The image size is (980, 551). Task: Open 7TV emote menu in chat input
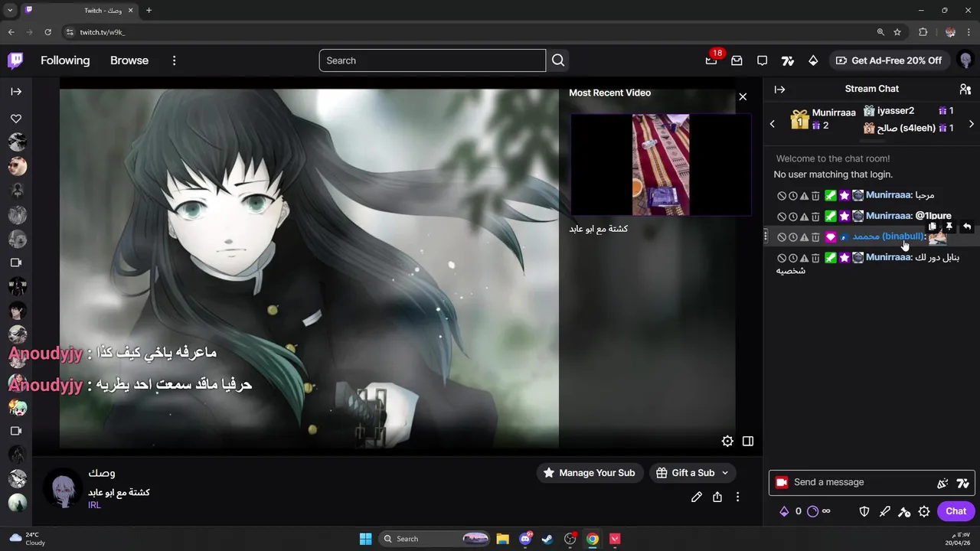tap(963, 483)
